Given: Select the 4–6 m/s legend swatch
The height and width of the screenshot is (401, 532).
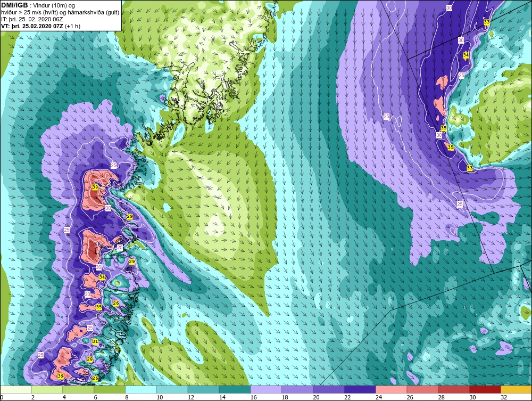Looking at the screenshot, I should pos(78,389).
